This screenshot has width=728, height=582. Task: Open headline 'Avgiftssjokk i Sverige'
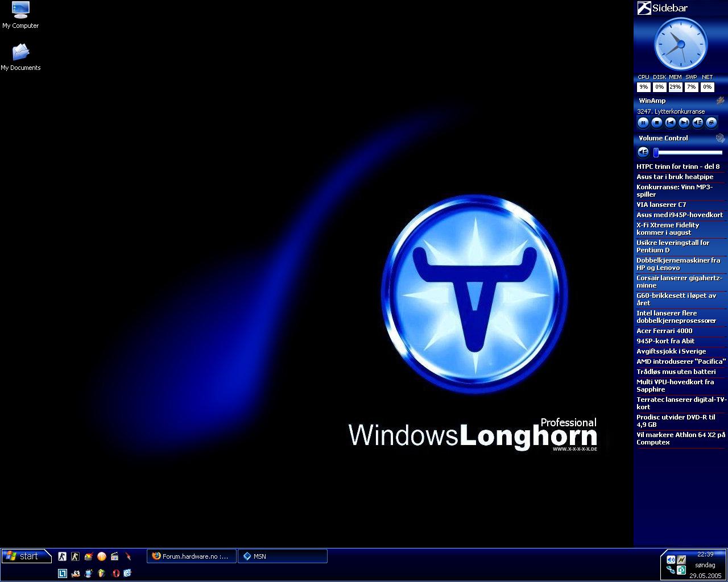click(x=671, y=351)
